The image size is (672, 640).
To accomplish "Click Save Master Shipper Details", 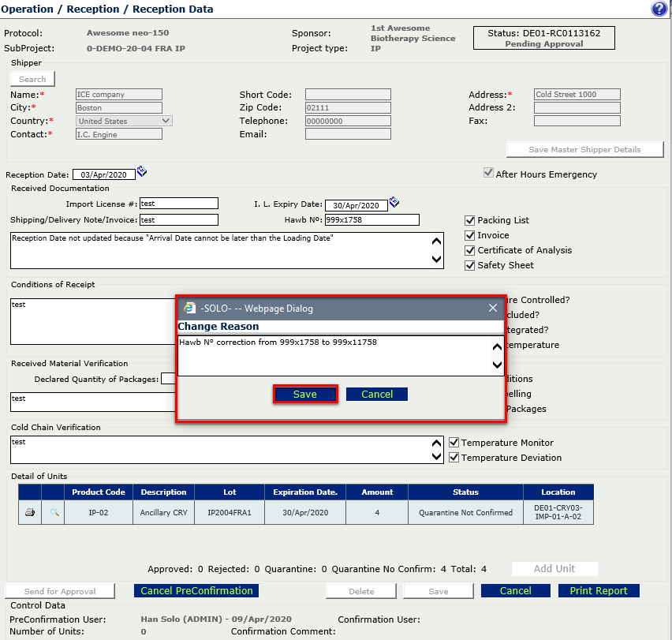I will 584,149.
